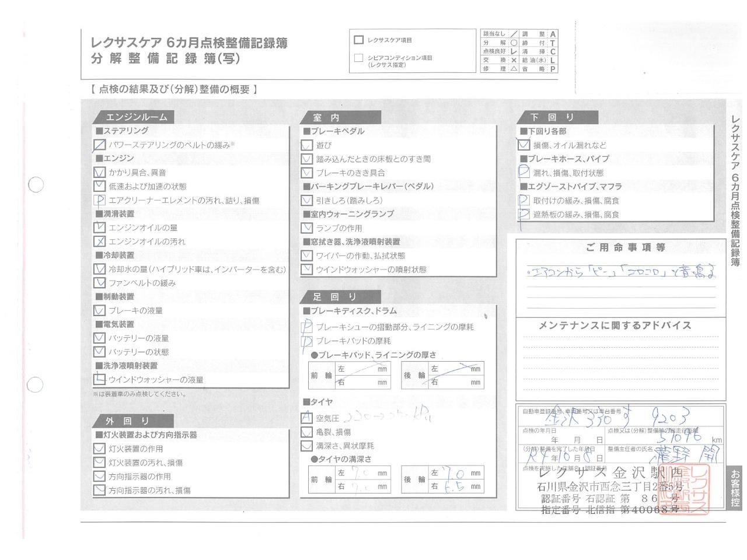Click the 整備主任者の氏名 field
Screen dimensions: 747x560
tap(665, 456)
